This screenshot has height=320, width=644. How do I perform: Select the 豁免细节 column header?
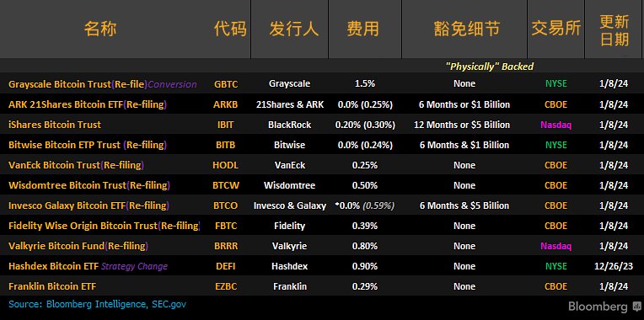(467, 29)
